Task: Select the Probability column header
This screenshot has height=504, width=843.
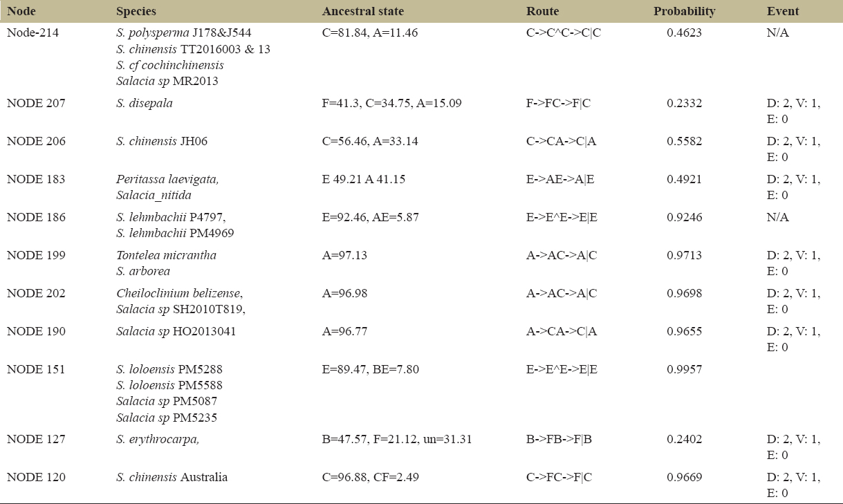Action: 684,12
